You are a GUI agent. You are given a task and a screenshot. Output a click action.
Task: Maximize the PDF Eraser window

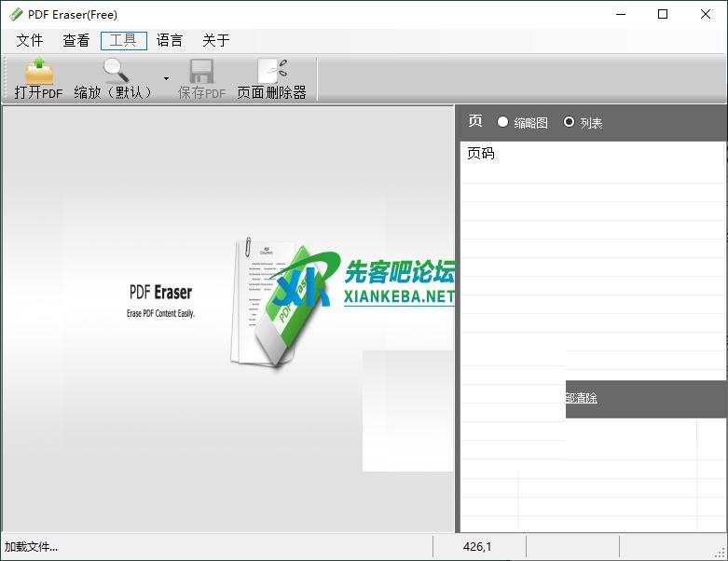pos(663,14)
